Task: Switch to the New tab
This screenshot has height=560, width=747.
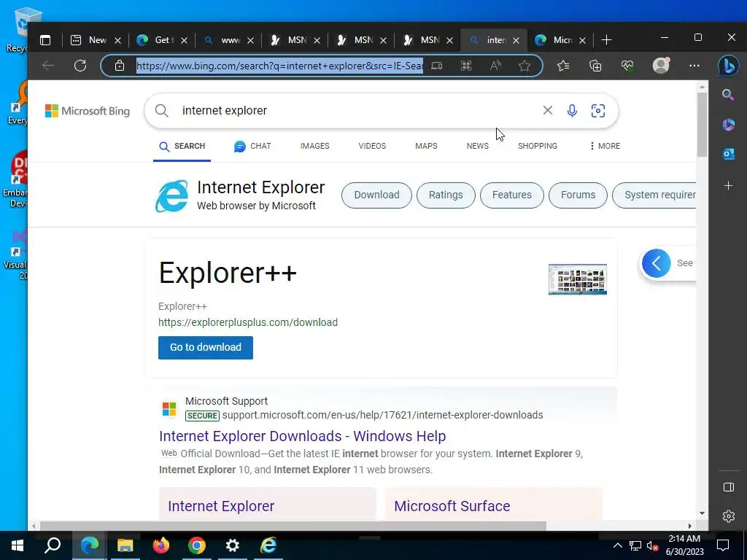Action: coord(96,40)
